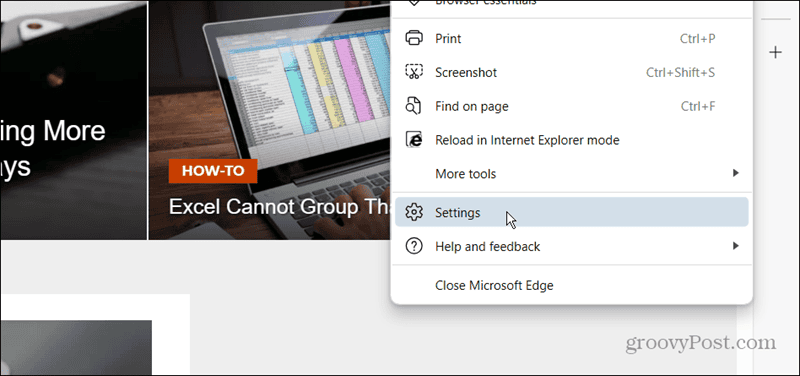Expand the More tools submenu arrow
The width and height of the screenshot is (800, 376).
(736, 173)
